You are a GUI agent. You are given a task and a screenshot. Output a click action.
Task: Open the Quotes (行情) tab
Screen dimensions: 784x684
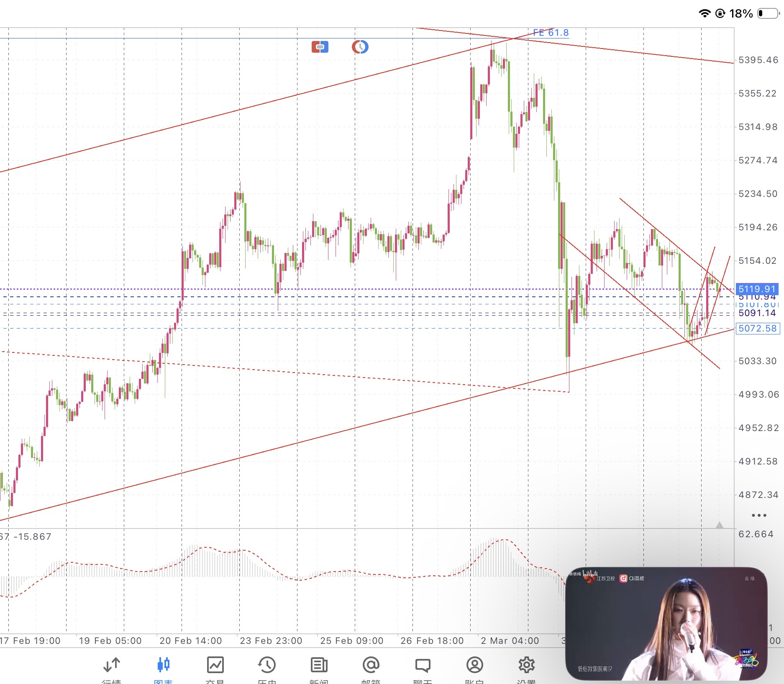[112, 666]
